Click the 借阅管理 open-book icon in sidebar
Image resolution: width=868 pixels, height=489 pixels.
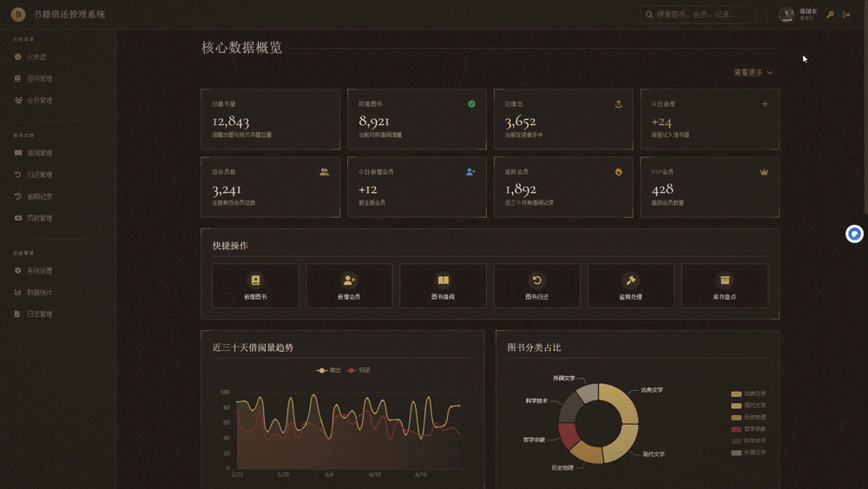coord(18,153)
